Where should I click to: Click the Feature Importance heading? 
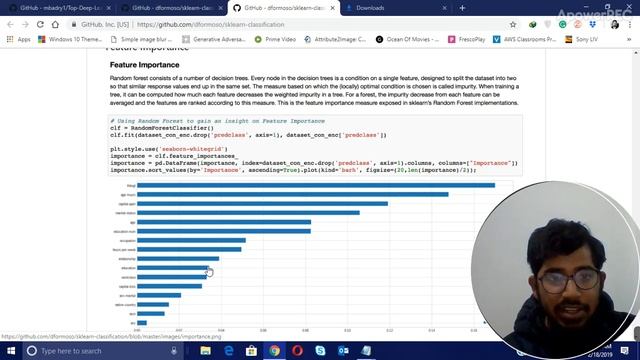(x=144, y=65)
